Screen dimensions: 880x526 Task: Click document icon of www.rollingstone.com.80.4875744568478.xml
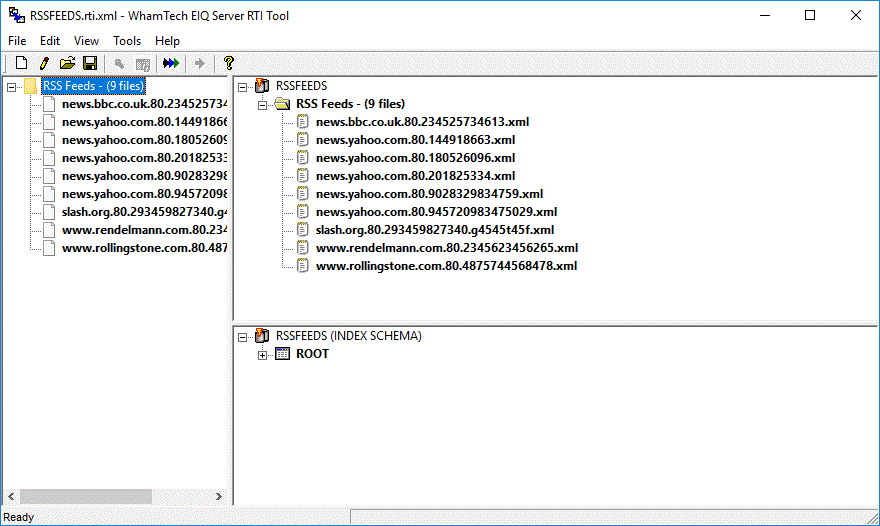tap(302, 265)
